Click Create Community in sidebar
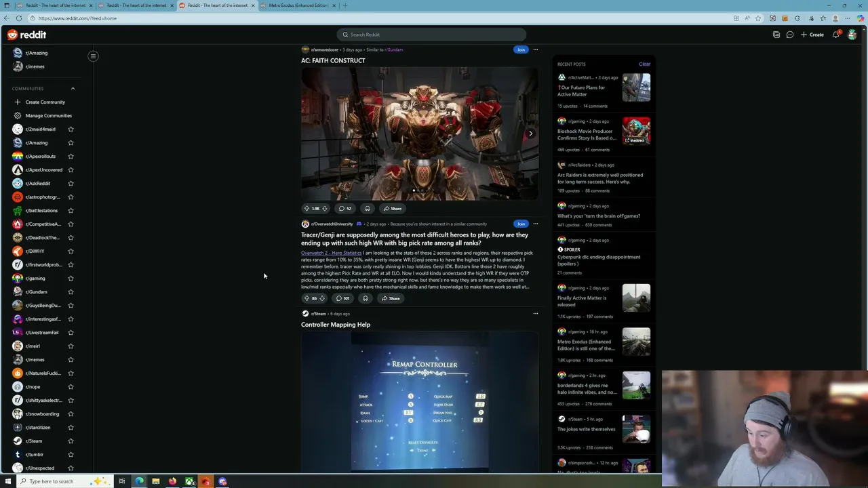Image resolution: width=868 pixels, height=488 pixels. [45, 102]
